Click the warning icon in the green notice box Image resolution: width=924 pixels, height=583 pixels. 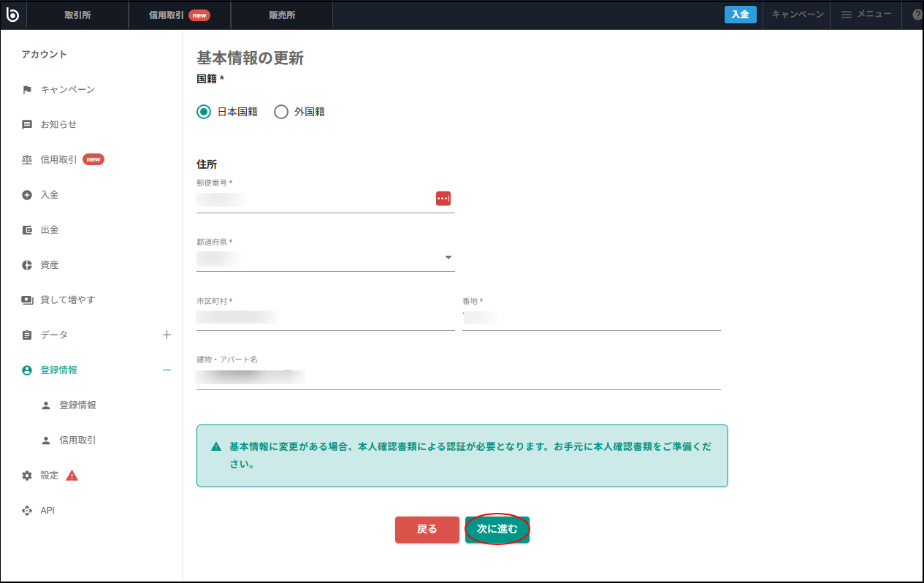point(216,446)
